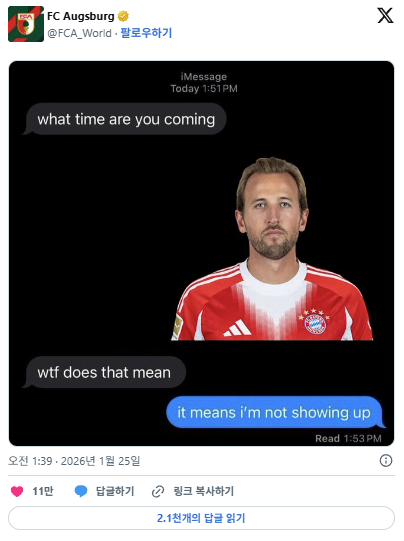Click 'wtf does that mean' bubble
404x541 pixels.
(105, 372)
